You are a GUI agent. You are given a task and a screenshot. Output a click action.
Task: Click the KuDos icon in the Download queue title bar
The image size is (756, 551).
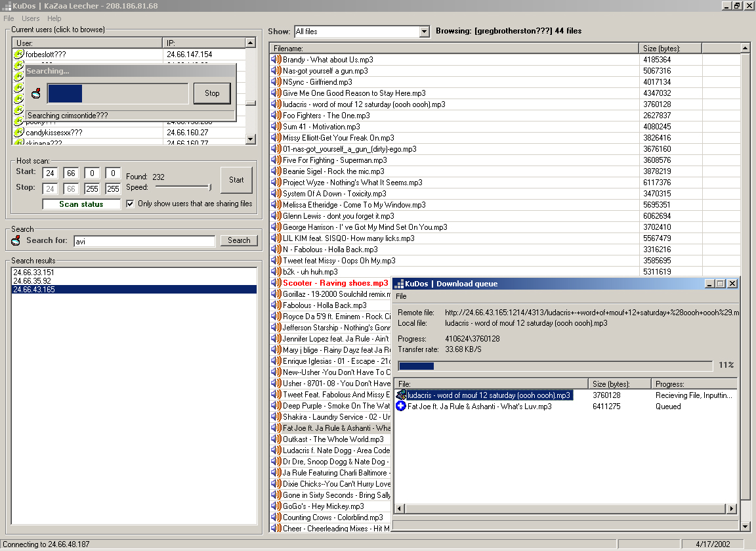point(399,284)
